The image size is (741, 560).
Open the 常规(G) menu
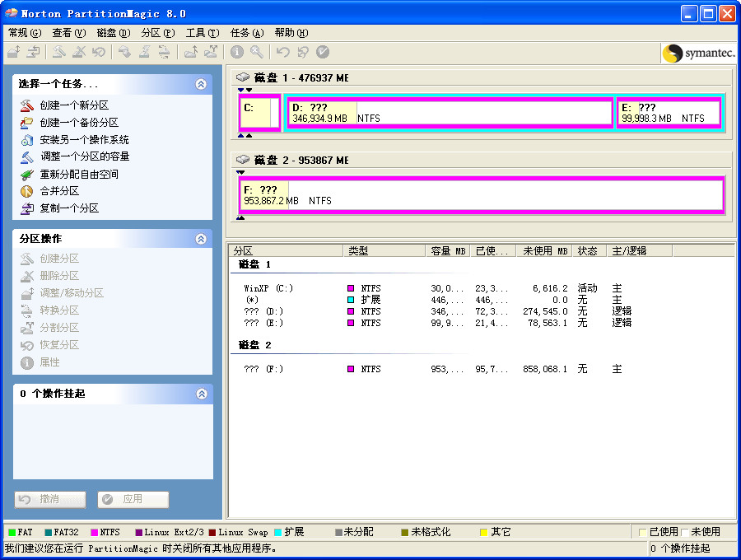pos(25,33)
